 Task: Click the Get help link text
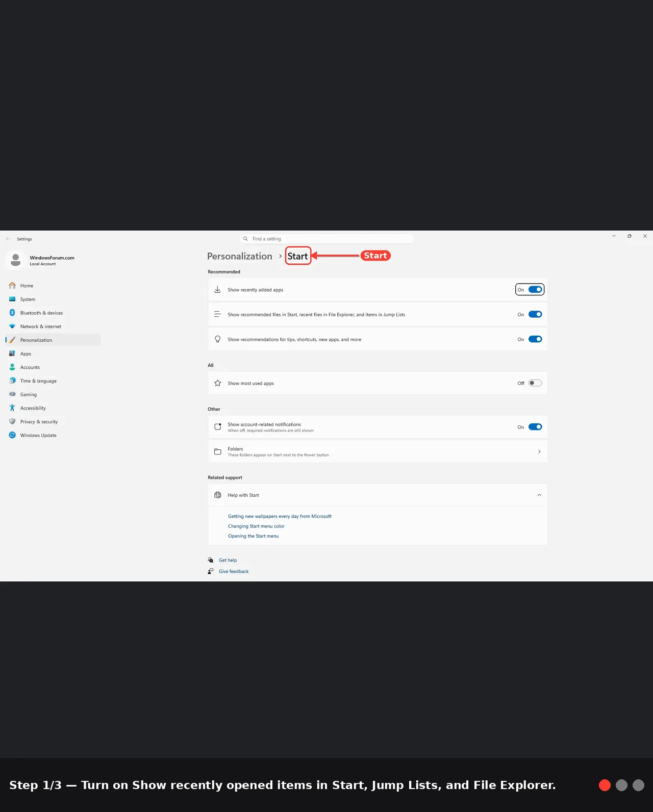coord(228,560)
